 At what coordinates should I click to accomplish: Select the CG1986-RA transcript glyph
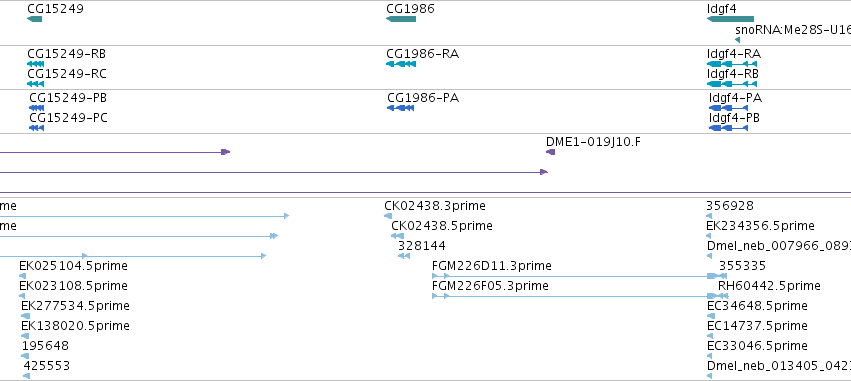[x=401, y=64]
